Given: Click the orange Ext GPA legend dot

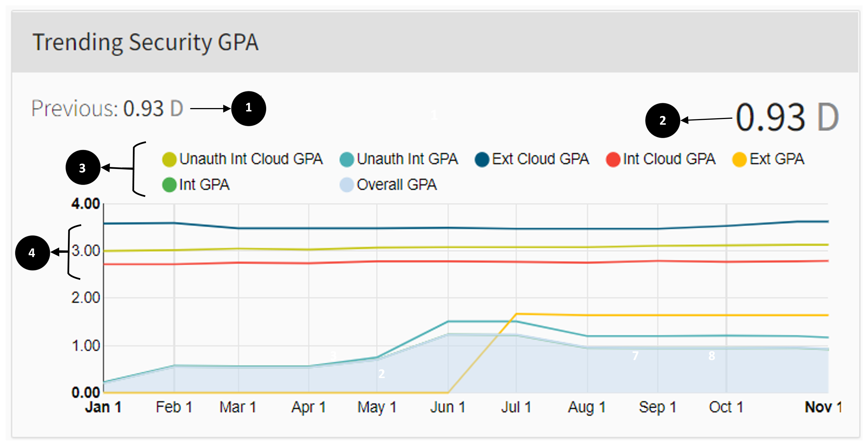Looking at the screenshot, I should pyautogui.click(x=739, y=159).
